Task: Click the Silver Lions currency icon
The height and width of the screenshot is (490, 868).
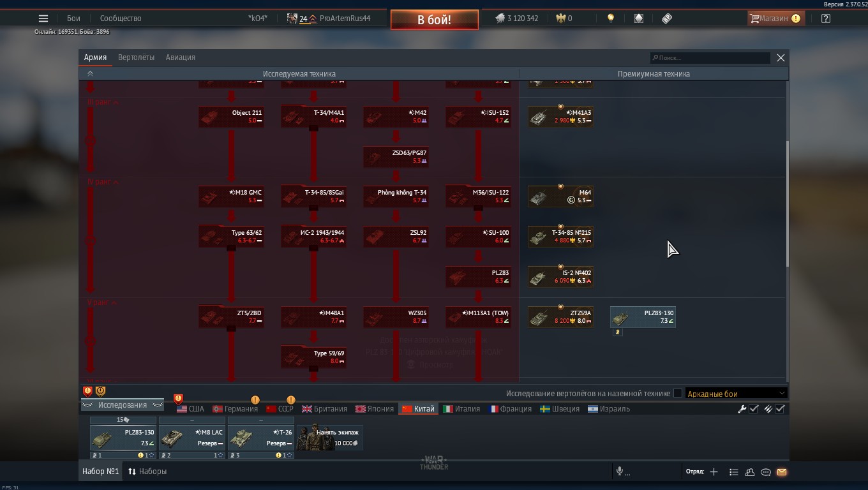Action: (x=500, y=19)
